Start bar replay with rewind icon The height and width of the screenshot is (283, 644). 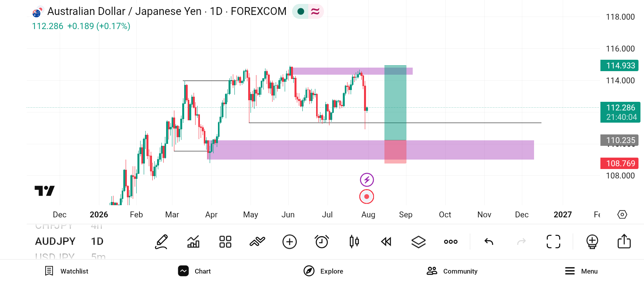(x=386, y=242)
